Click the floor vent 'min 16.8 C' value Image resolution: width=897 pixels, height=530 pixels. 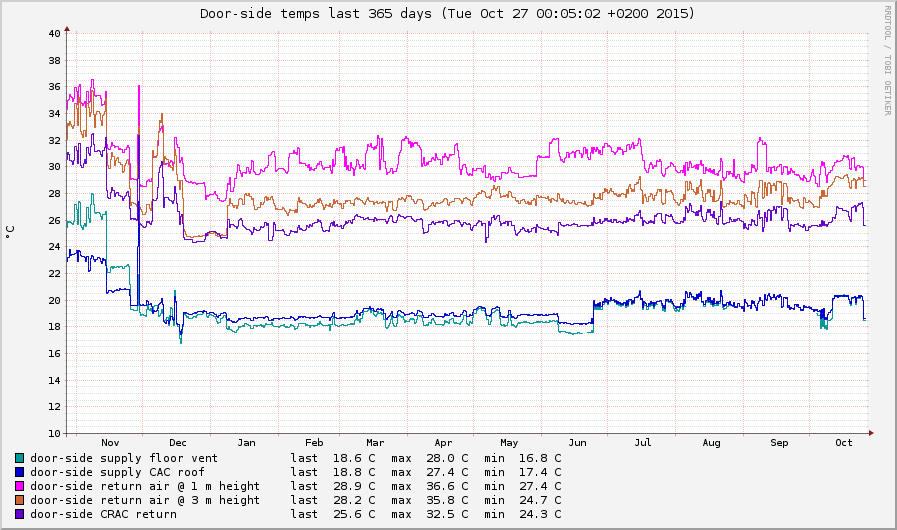tap(523, 458)
